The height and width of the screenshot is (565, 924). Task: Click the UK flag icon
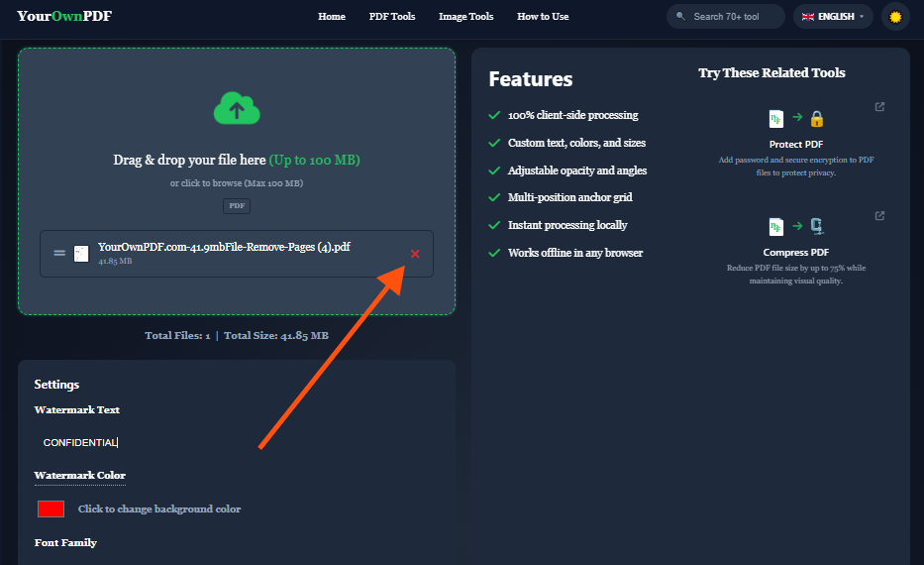[808, 17]
